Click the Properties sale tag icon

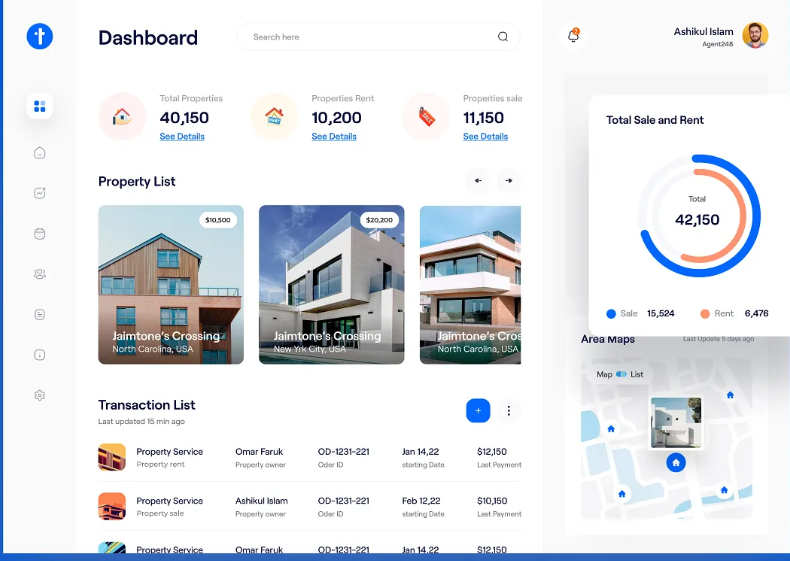(x=426, y=116)
